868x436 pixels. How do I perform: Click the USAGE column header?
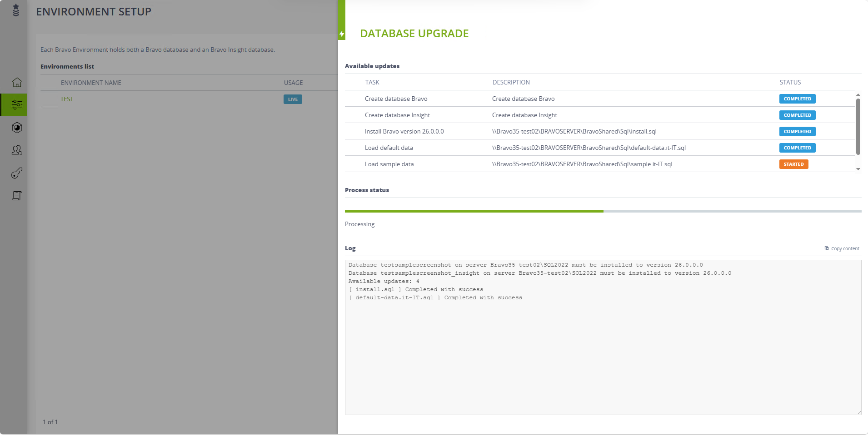(293, 83)
